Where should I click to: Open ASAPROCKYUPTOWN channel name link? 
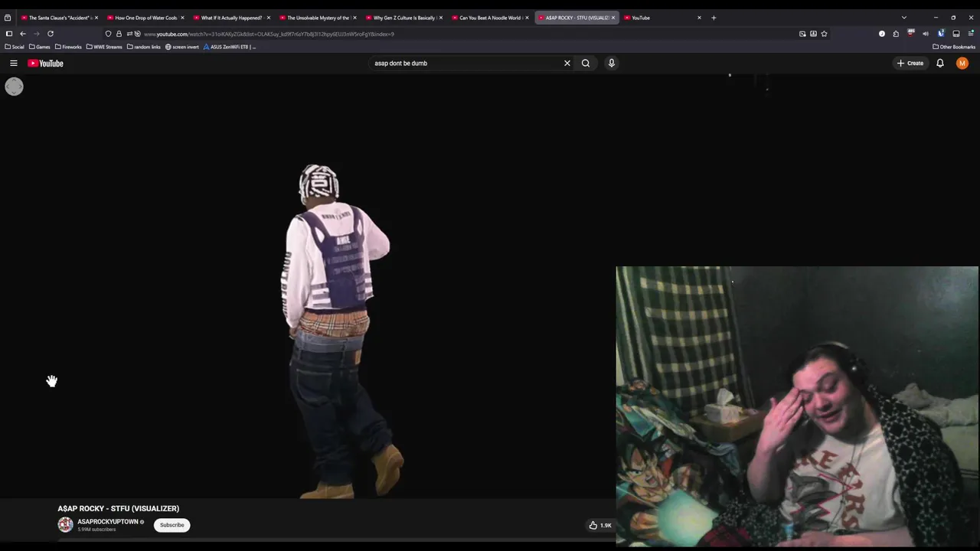(x=108, y=522)
